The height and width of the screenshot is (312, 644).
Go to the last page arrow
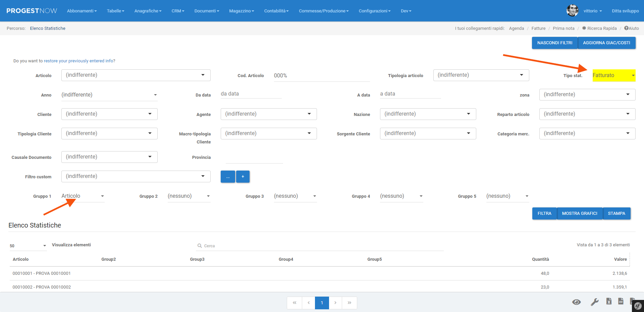pyautogui.click(x=349, y=303)
